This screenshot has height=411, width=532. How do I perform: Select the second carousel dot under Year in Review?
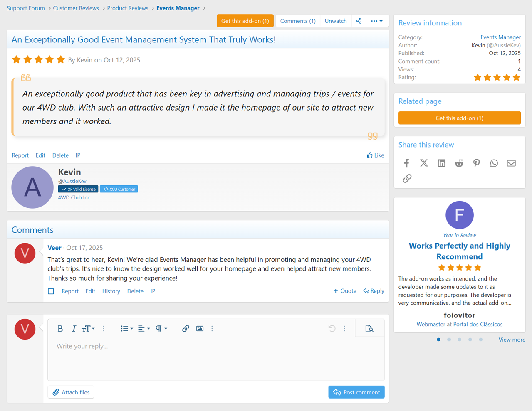click(449, 340)
